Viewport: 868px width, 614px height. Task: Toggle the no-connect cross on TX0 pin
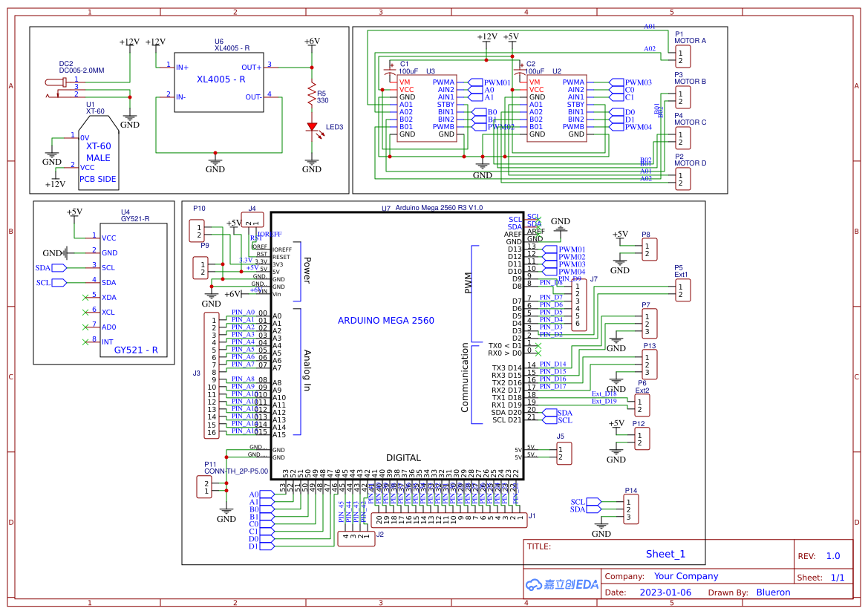tap(540, 345)
